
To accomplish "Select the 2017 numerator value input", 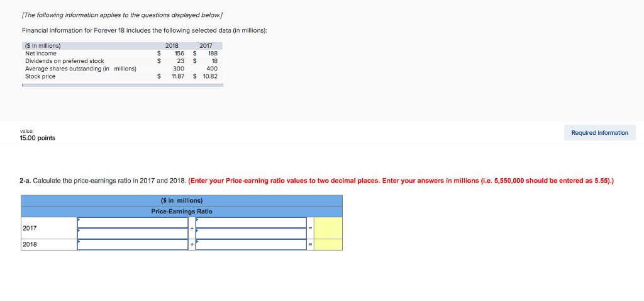I will [133, 233].
